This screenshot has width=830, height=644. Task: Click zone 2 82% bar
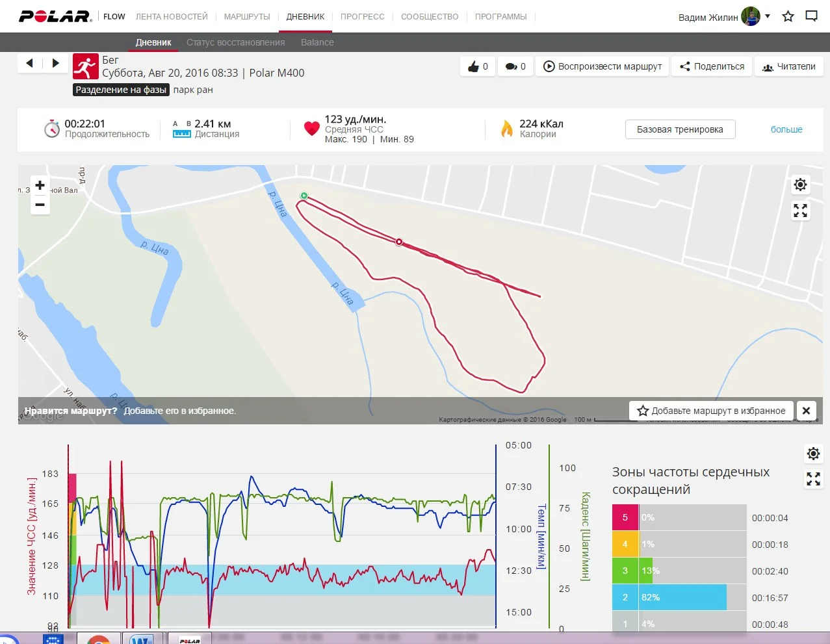682,597
